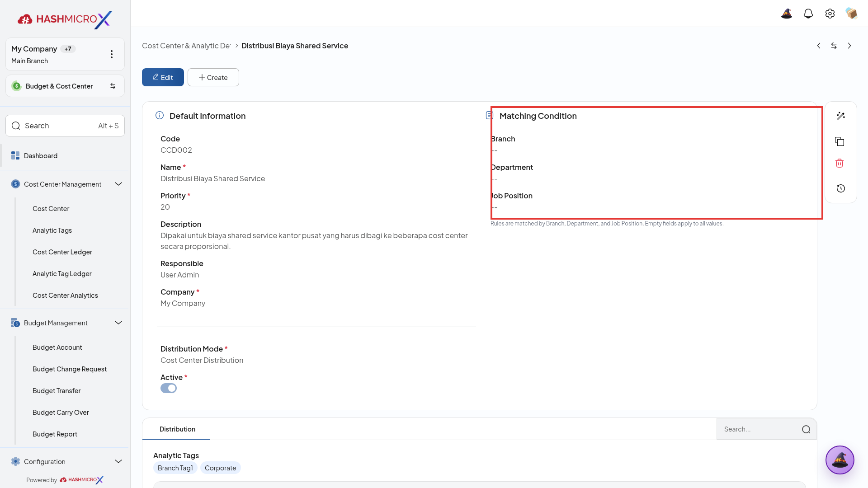Viewport: 868px width, 488px height.
Task: Follow Cost Center & Analytic breadcrumb link
Action: point(186,46)
